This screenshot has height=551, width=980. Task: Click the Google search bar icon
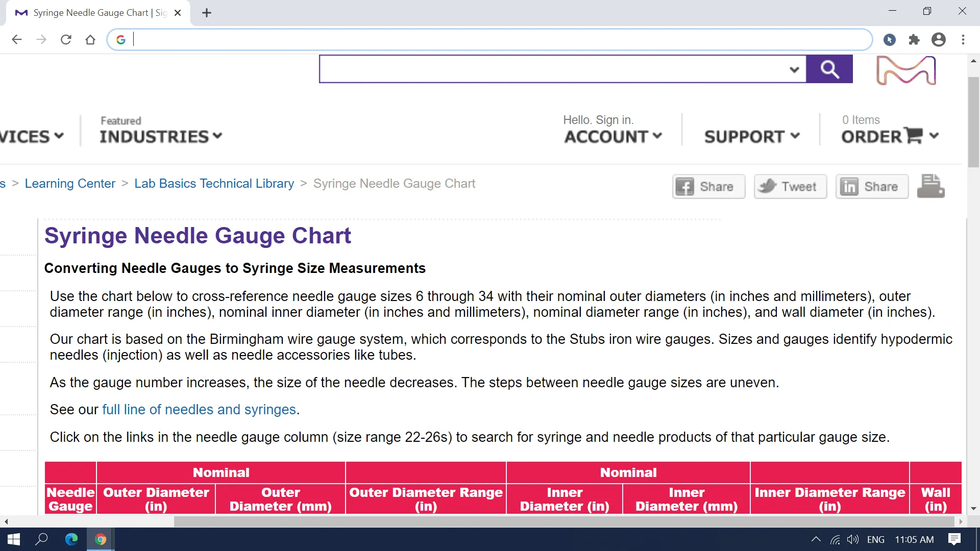(x=121, y=39)
